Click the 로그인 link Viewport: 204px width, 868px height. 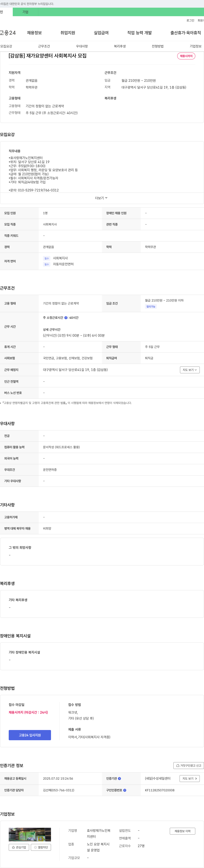pos(190,21)
